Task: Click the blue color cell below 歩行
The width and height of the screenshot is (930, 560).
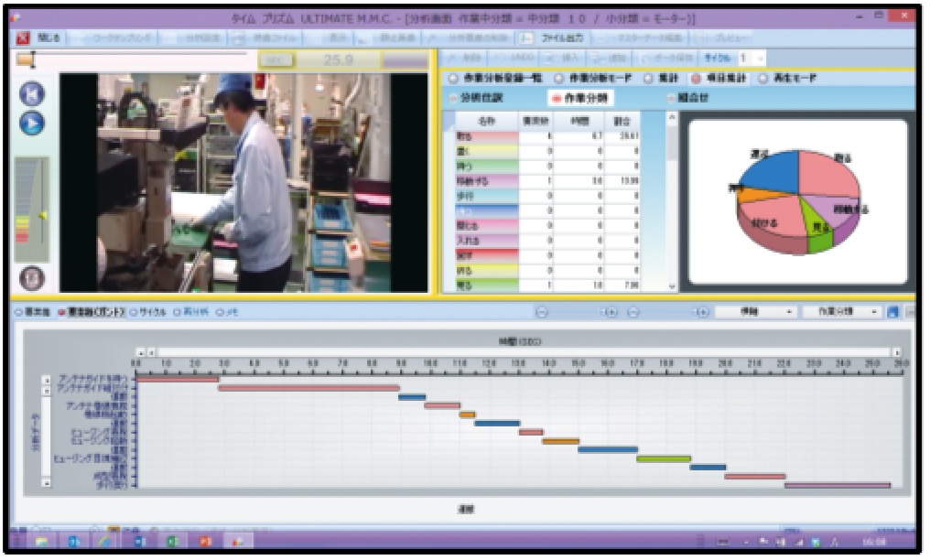Action: click(x=486, y=211)
